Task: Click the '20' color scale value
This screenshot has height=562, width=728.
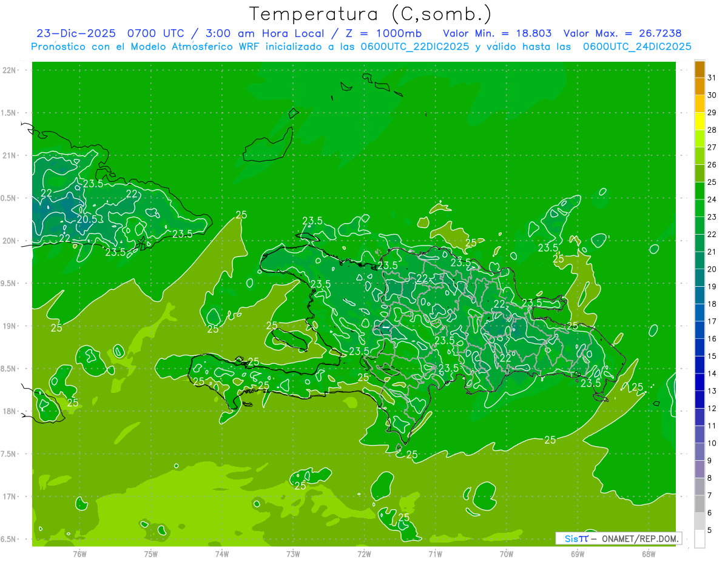Action: [712, 269]
